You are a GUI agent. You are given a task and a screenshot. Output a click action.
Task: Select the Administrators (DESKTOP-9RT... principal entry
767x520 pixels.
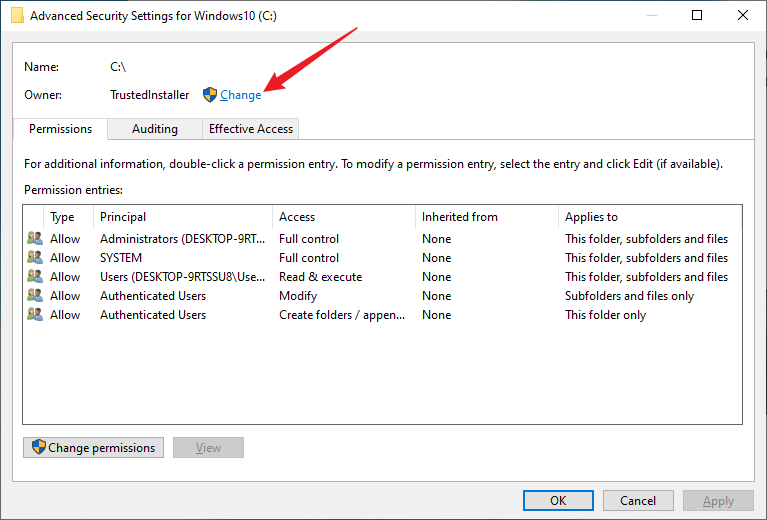click(182, 239)
